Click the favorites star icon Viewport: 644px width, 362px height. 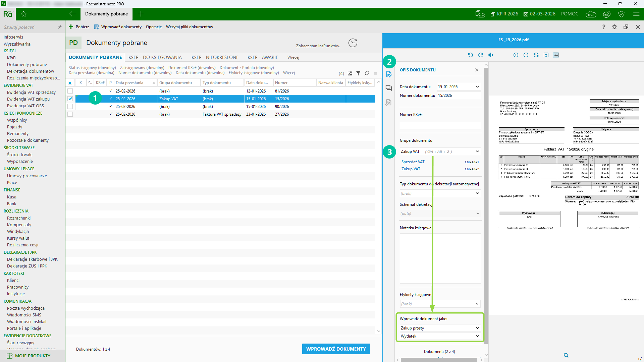(23, 14)
